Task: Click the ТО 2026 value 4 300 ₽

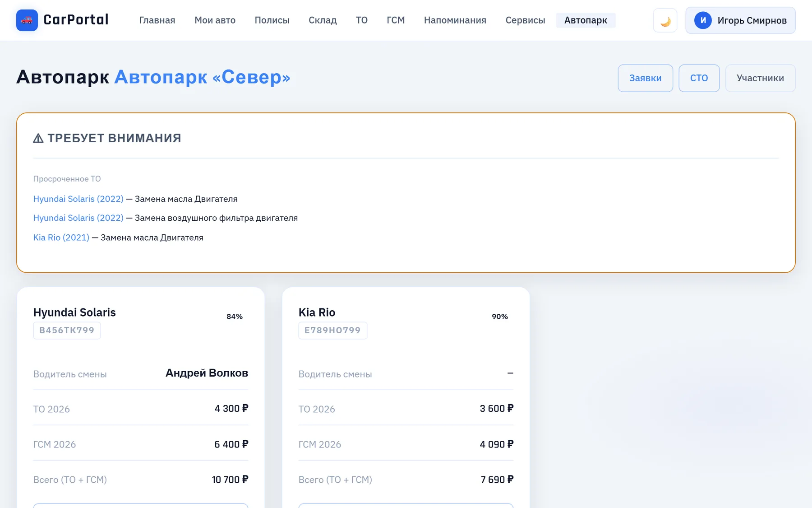Action: pyautogui.click(x=231, y=409)
